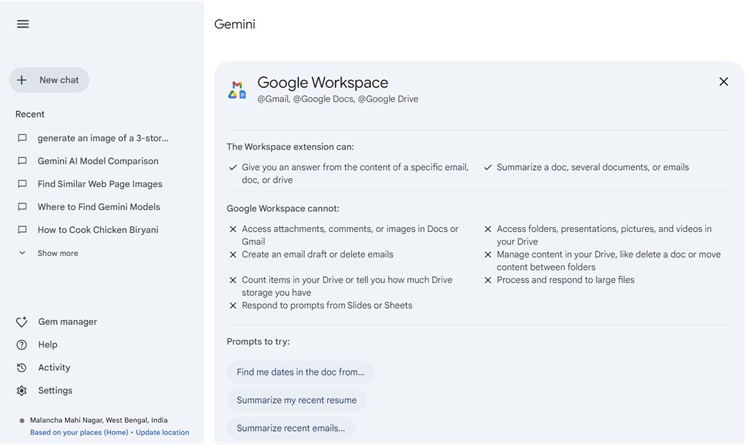Open the Gem manager icon

pyautogui.click(x=22, y=322)
